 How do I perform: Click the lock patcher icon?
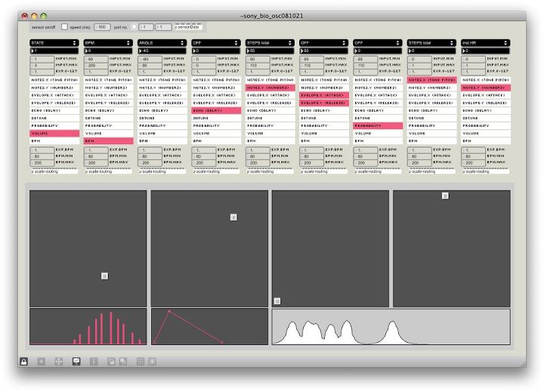pyautogui.click(x=23, y=362)
